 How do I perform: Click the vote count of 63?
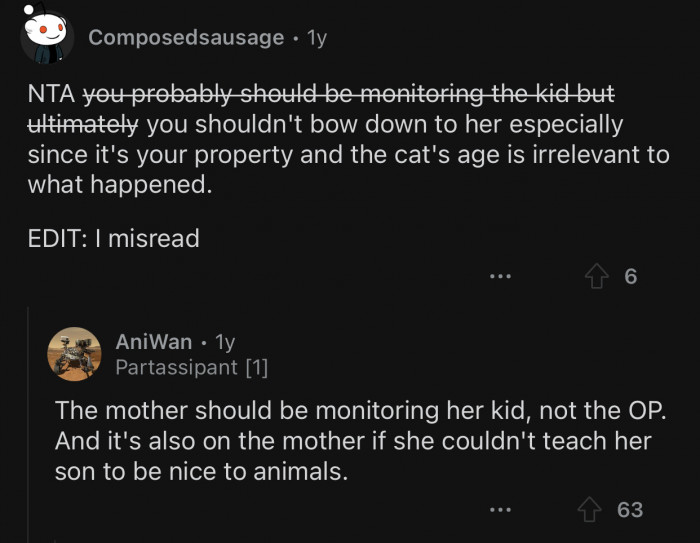point(630,510)
